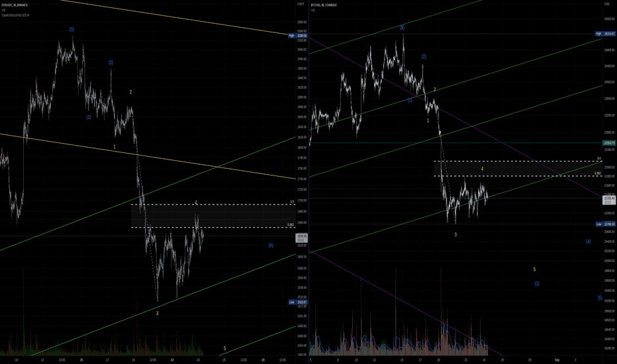
Task: Select blue wave (5) label at BTC top
Action: click(402, 28)
